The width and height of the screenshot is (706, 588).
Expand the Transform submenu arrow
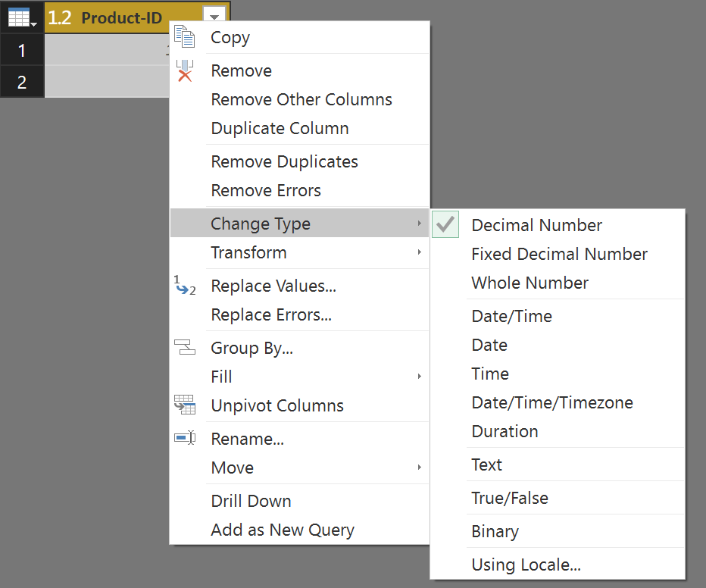point(419,252)
